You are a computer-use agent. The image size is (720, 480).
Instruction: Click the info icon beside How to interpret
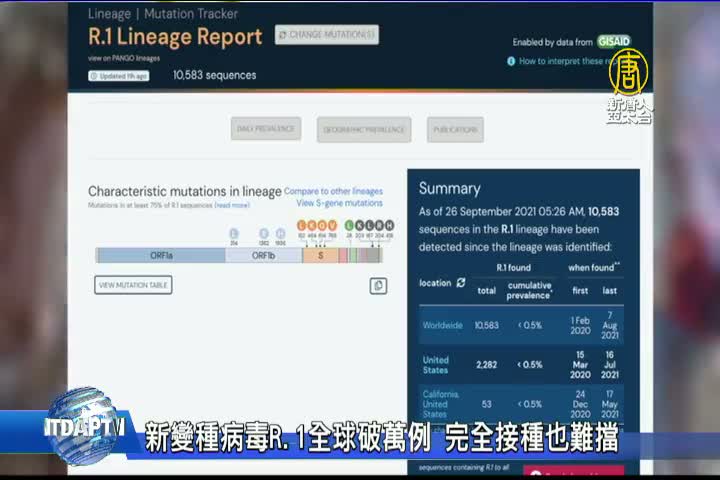(511, 61)
